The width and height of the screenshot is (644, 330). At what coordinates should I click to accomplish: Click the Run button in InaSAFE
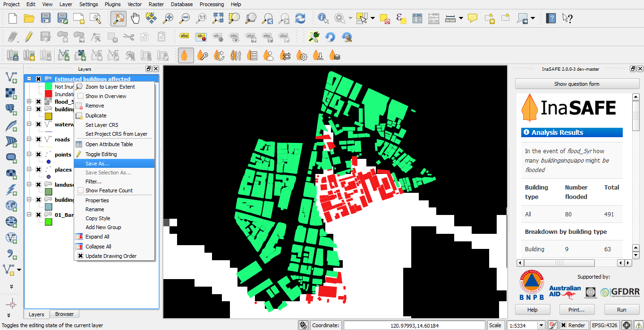tap(621, 310)
